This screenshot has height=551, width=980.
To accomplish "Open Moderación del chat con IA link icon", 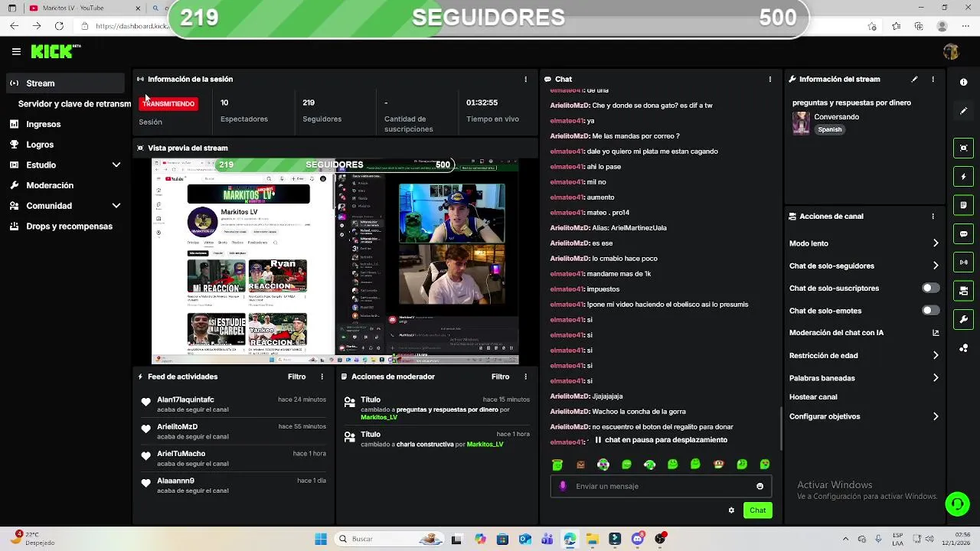I will pyautogui.click(x=936, y=333).
